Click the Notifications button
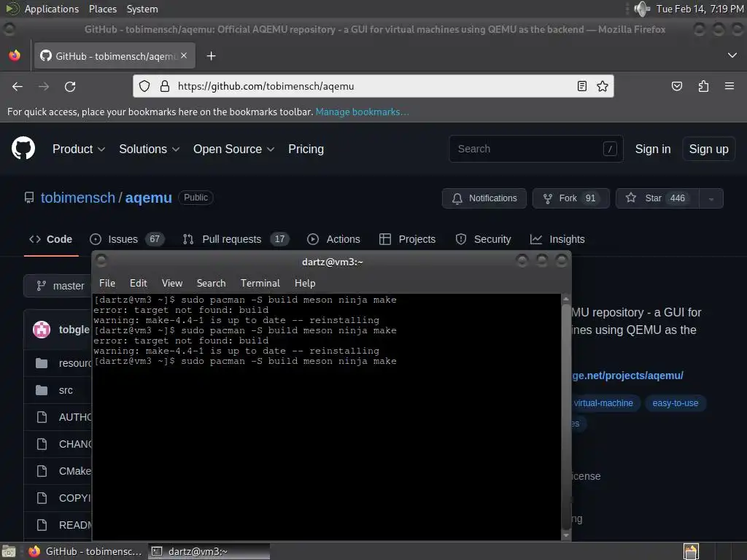 coord(484,198)
